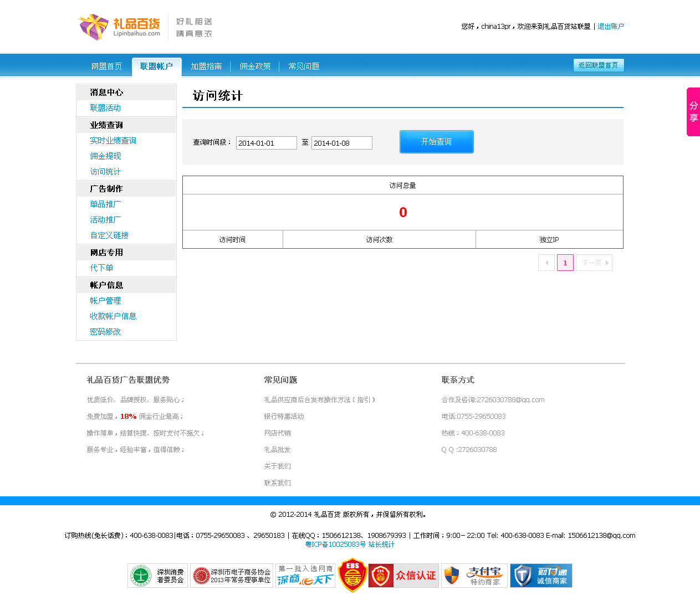700x616 pixels.
Task: Go to previous page with left arrow
Action: click(x=546, y=263)
